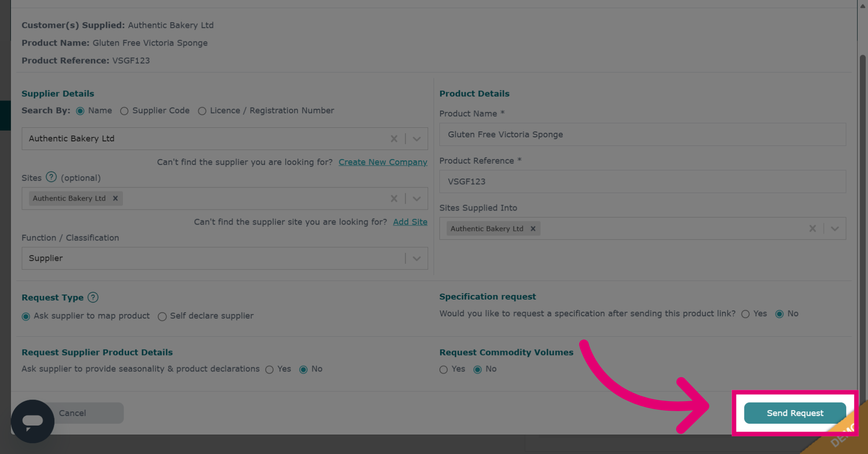Remove Authentic Bakery Ltd from Sites Supplied Into
The image size is (868, 454).
[533, 229]
